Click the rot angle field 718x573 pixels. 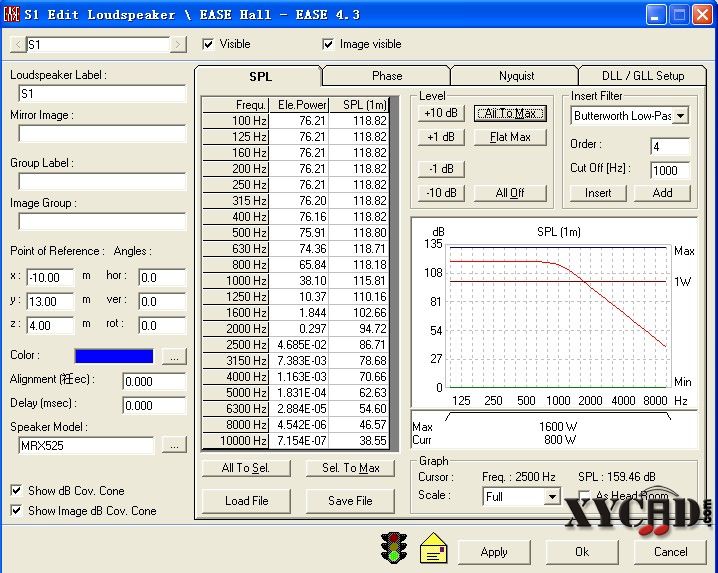[162, 326]
